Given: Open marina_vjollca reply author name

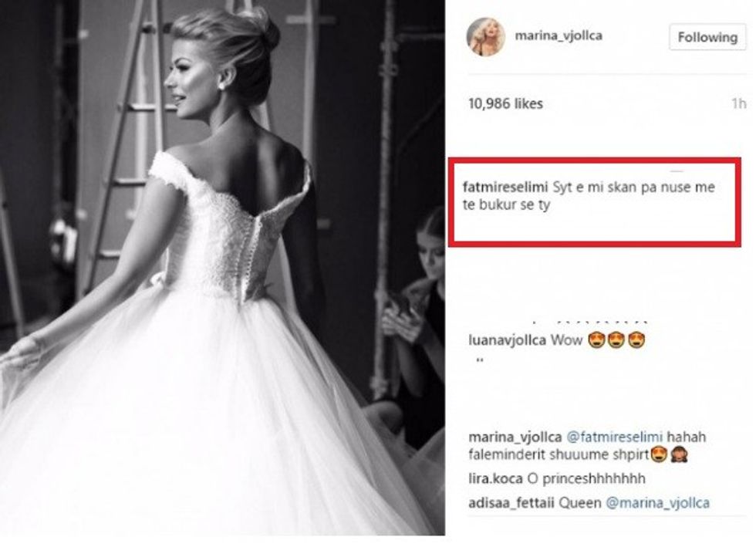Looking at the screenshot, I should point(515,437).
